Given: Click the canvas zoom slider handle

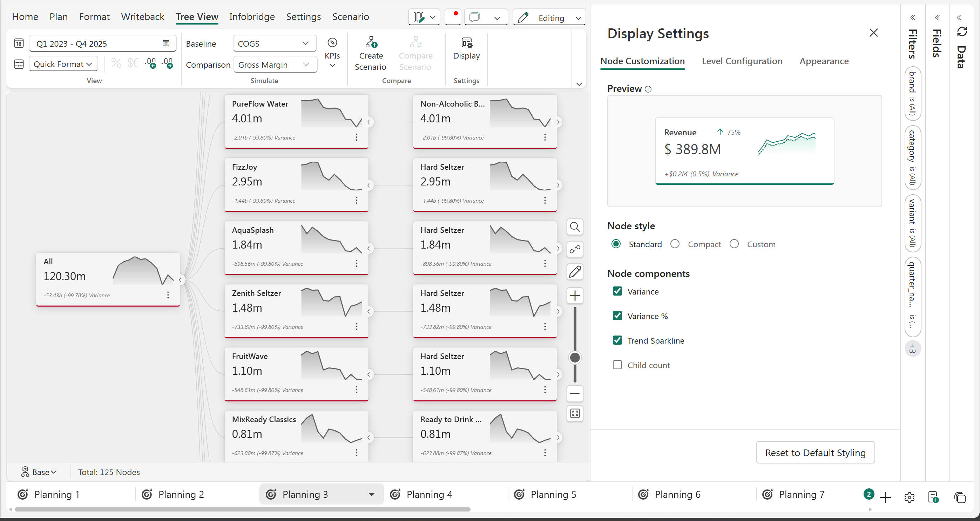Looking at the screenshot, I should click(574, 358).
